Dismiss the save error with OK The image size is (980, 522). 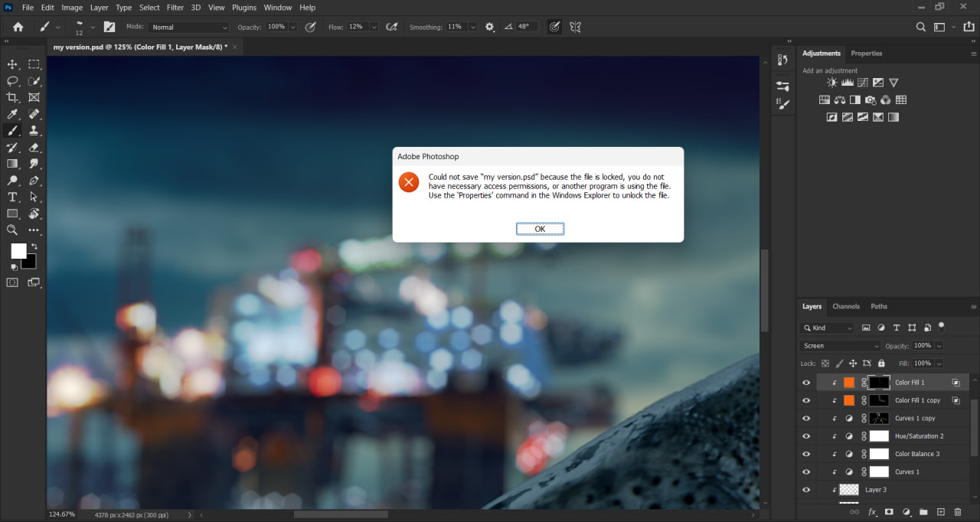[x=540, y=228]
